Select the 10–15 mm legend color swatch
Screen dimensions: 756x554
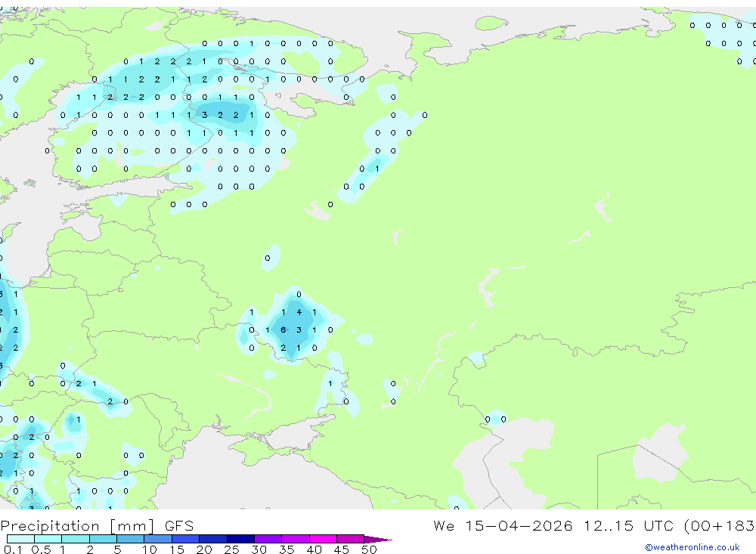158,539
